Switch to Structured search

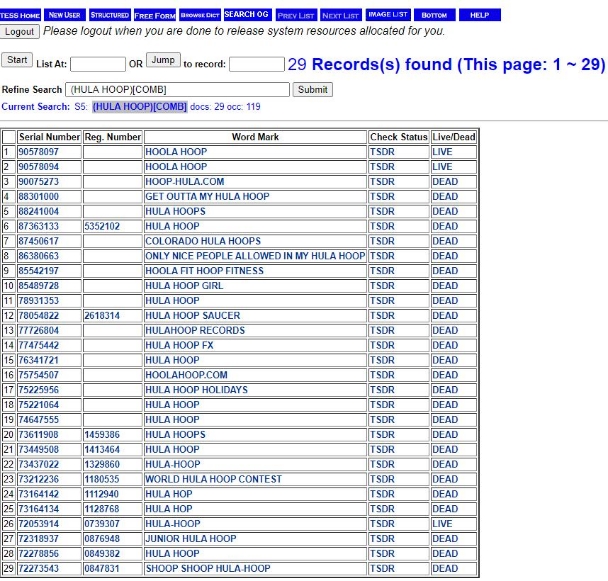[109, 15]
